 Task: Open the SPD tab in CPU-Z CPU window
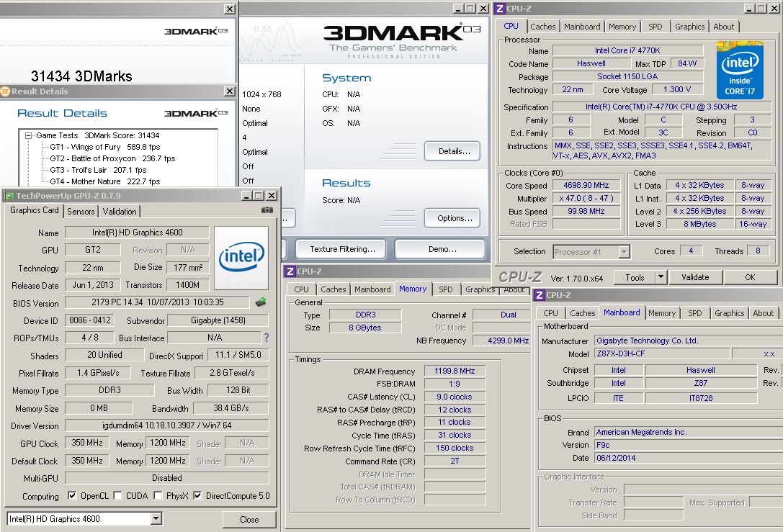click(656, 27)
